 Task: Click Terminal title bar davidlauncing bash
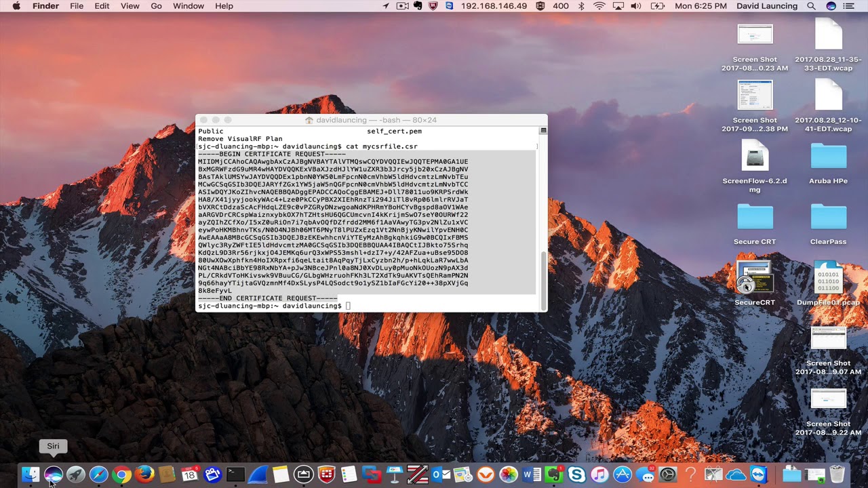pyautogui.click(x=370, y=120)
